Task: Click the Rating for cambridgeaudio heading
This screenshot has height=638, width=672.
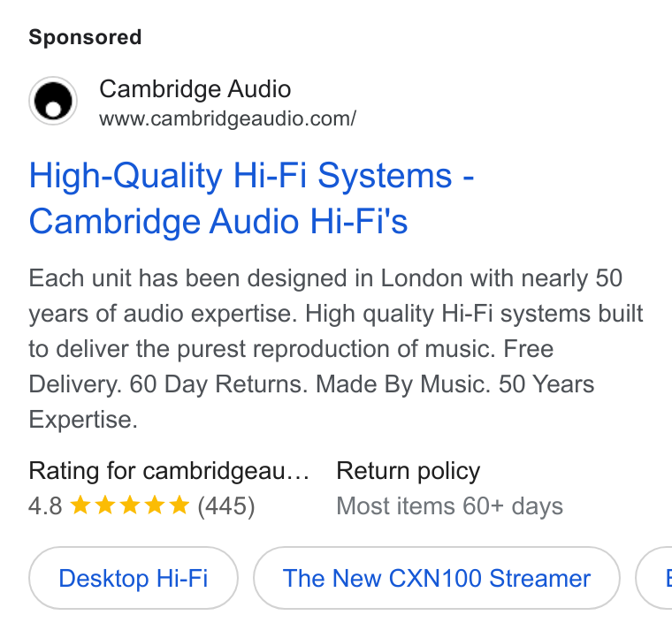Action: pos(169,472)
